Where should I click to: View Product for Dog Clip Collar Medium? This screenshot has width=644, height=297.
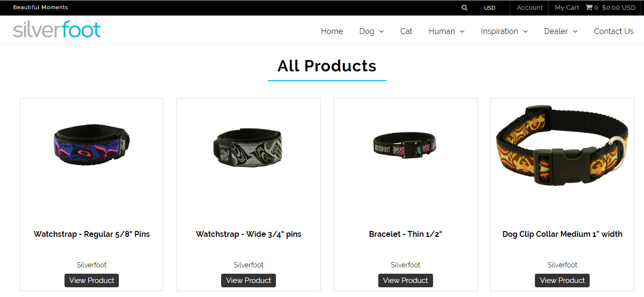click(x=563, y=280)
